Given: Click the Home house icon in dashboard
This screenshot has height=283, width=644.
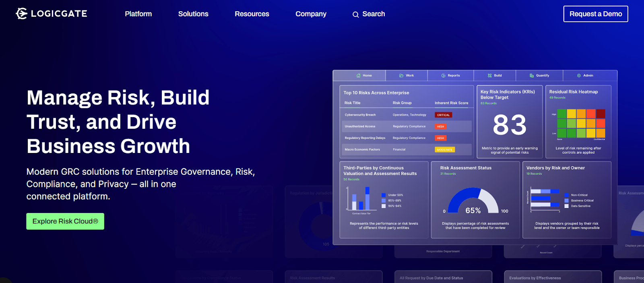Looking at the screenshot, I should tap(358, 76).
